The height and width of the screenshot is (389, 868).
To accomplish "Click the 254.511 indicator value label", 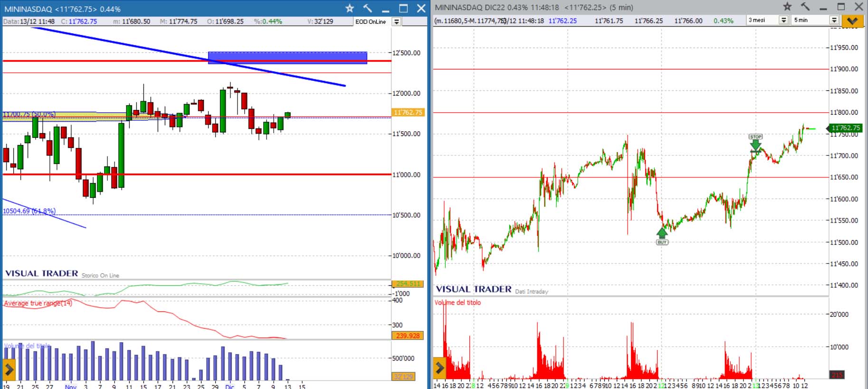I will [408, 284].
